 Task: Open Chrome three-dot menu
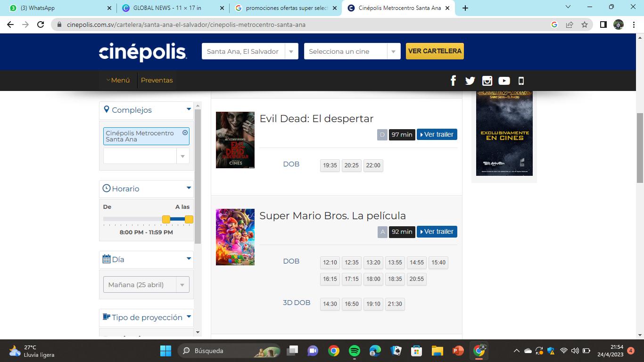634,25
